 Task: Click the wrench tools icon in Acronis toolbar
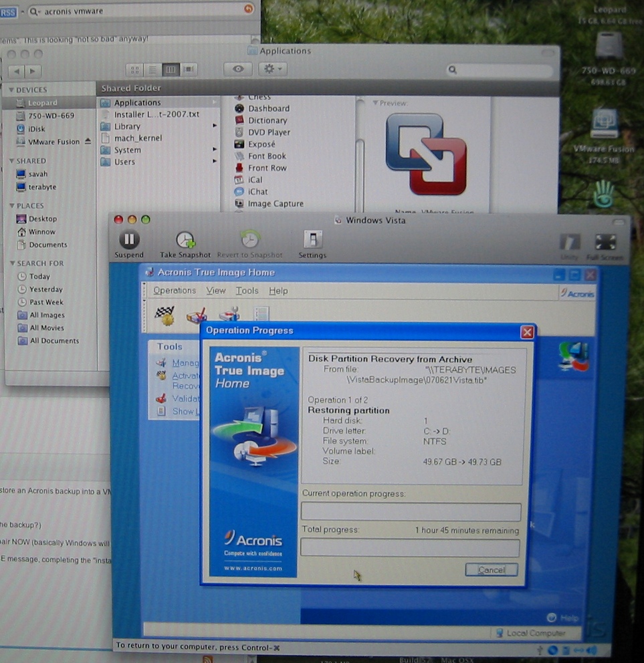229,314
